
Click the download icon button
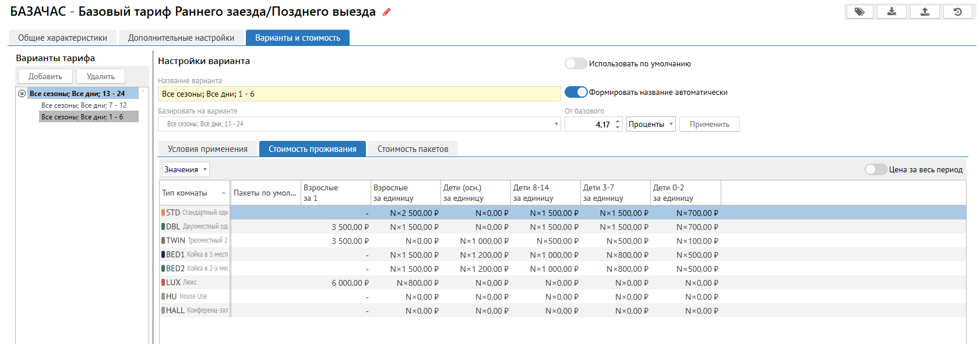(892, 12)
